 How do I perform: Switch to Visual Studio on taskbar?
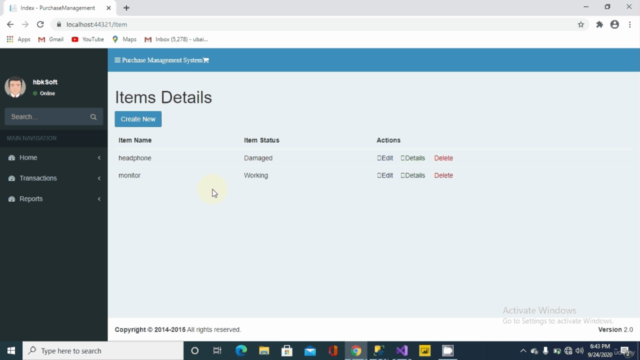coord(402,351)
